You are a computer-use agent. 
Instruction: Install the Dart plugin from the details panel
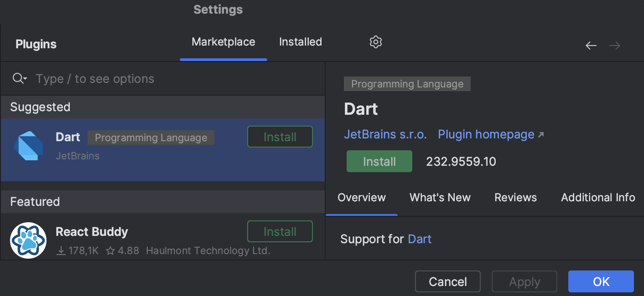coord(379,161)
